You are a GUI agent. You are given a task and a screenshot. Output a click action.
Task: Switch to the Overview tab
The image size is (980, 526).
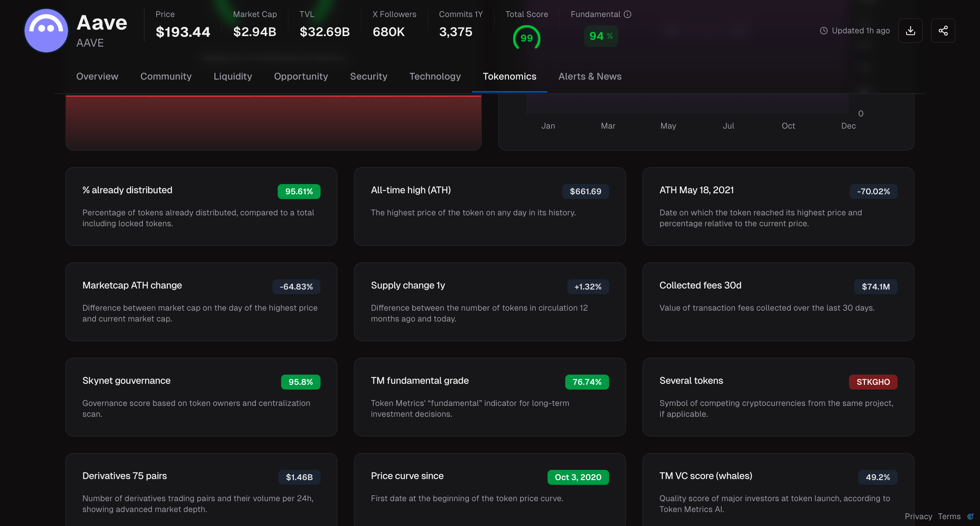click(x=97, y=77)
